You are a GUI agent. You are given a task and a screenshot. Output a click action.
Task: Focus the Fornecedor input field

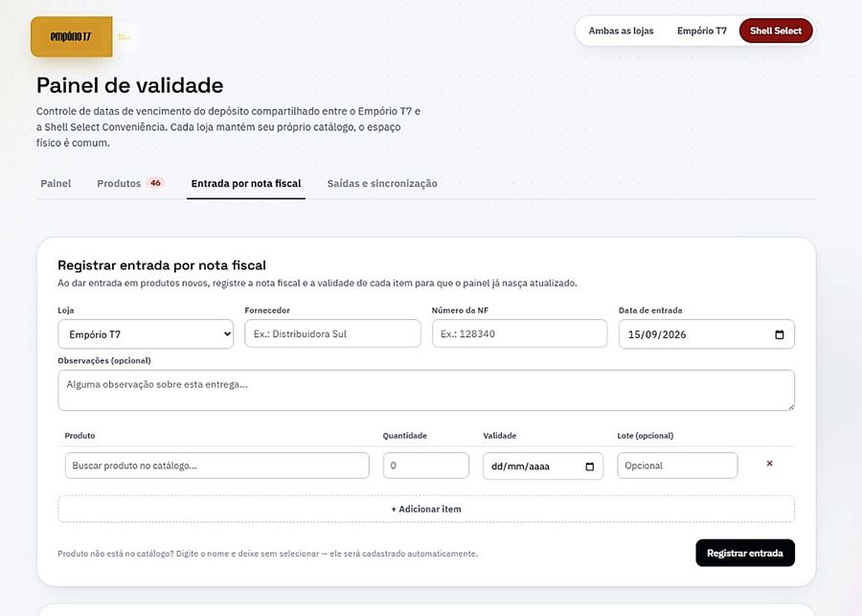(x=332, y=333)
